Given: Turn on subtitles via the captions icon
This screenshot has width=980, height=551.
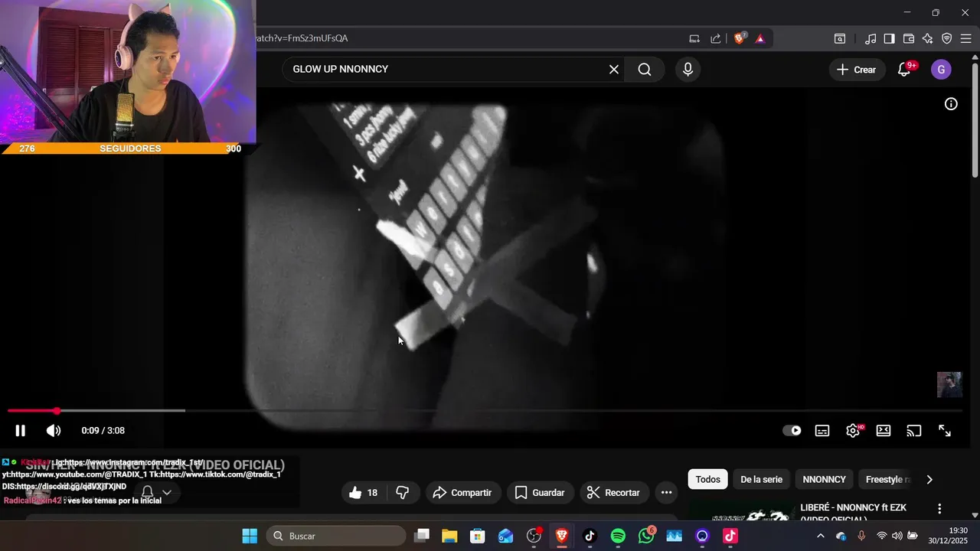Looking at the screenshot, I should tap(822, 431).
